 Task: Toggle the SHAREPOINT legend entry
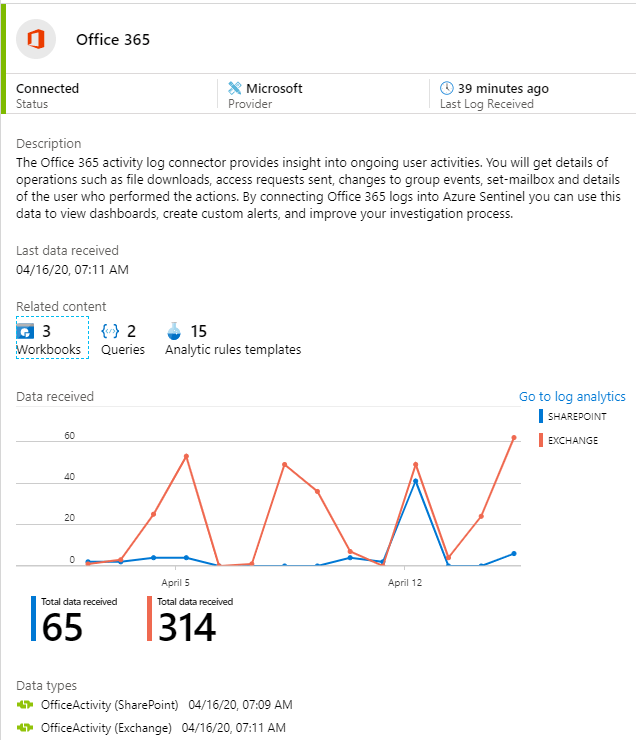pyautogui.click(x=576, y=416)
